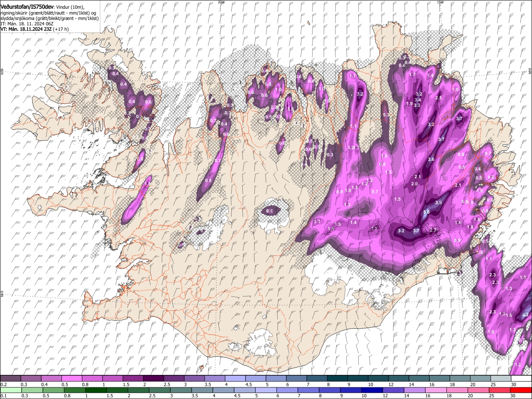Viewport: 532px width, 399px height.
Task: Pick the violet rain legend swatch labeled 14
Action: point(414,390)
